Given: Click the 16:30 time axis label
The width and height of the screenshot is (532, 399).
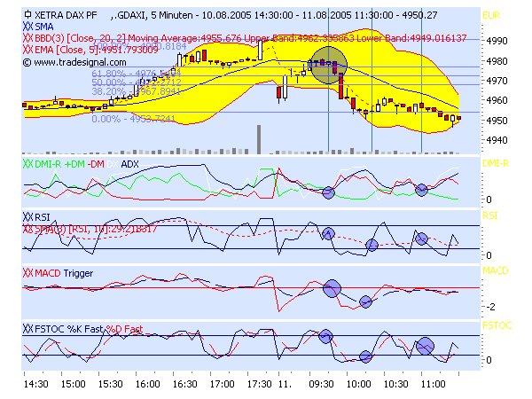Looking at the screenshot, I should [185, 384].
